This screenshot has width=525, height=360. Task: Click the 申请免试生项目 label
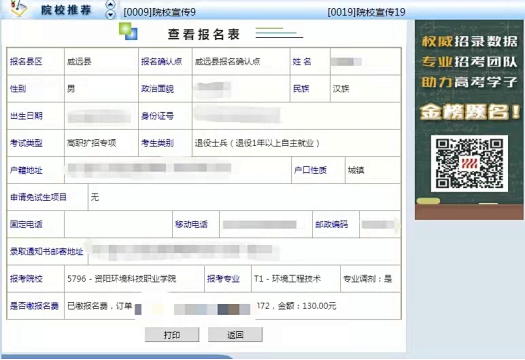[x=39, y=197]
